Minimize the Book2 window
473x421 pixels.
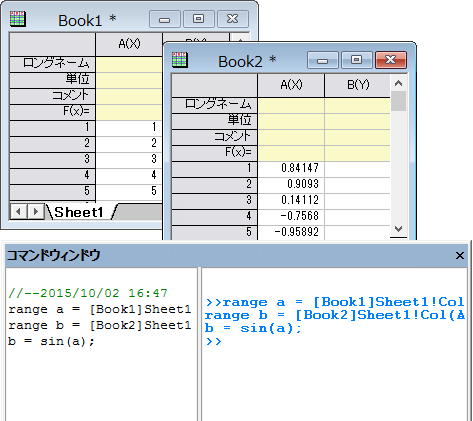coord(323,60)
